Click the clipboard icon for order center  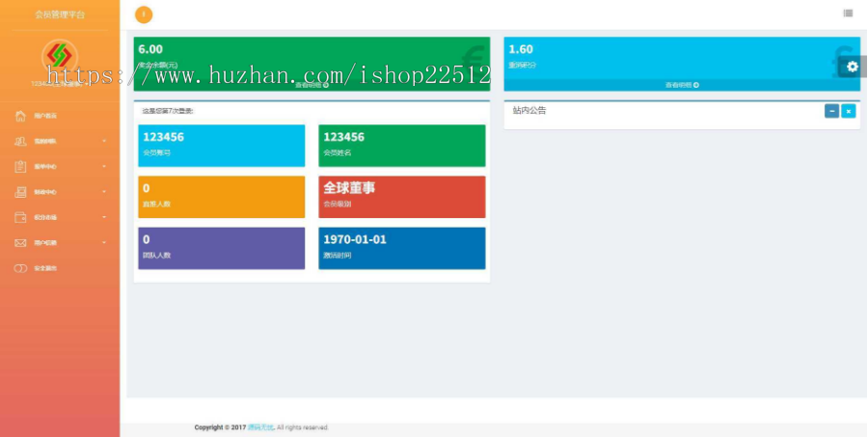tap(20, 167)
